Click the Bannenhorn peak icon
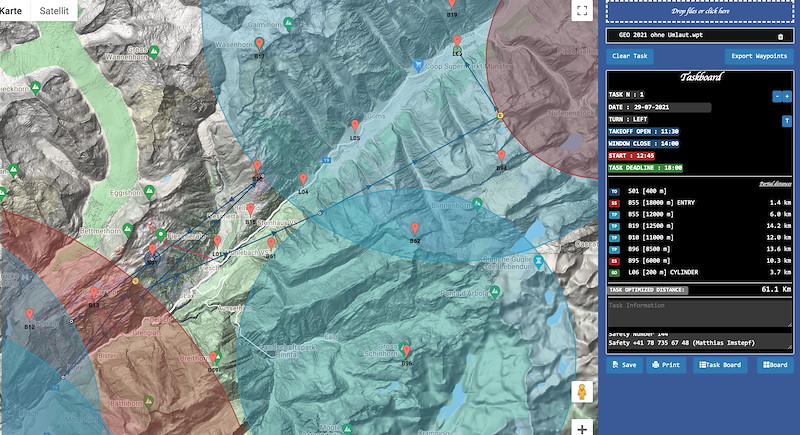This screenshot has width=800, height=435. point(477,203)
